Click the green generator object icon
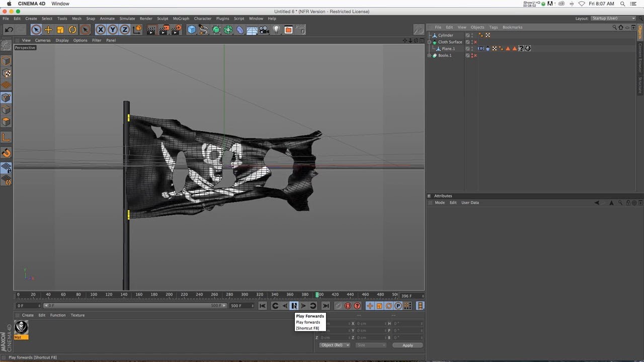Image resolution: width=644 pixels, height=362 pixels. point(216,30)
